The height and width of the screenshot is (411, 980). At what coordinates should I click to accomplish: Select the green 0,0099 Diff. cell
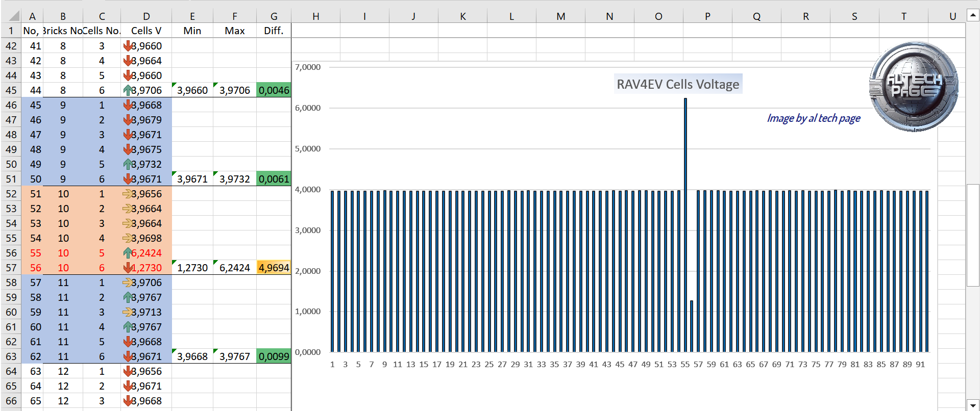coord(274,356)
